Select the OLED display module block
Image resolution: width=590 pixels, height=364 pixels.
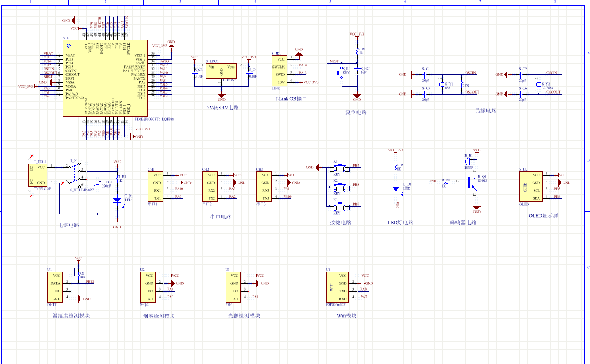(525, 186)
